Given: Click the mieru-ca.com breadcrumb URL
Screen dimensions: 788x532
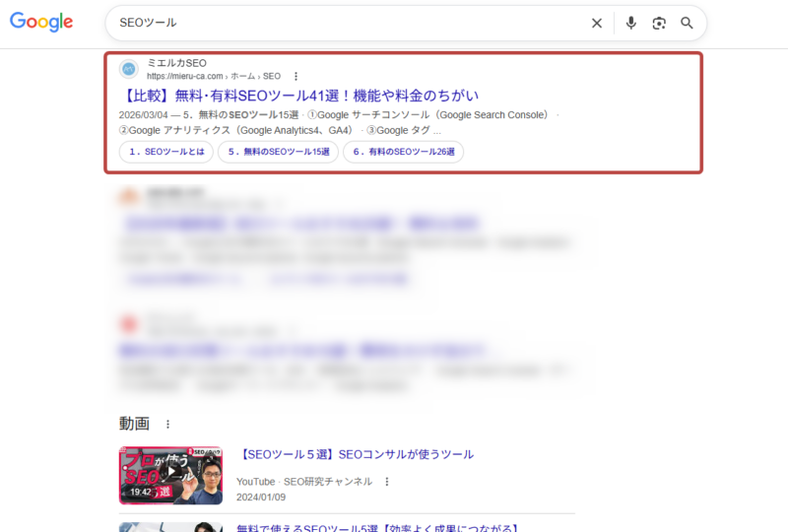Looking at the screenshot, I should tap(185, 76).
